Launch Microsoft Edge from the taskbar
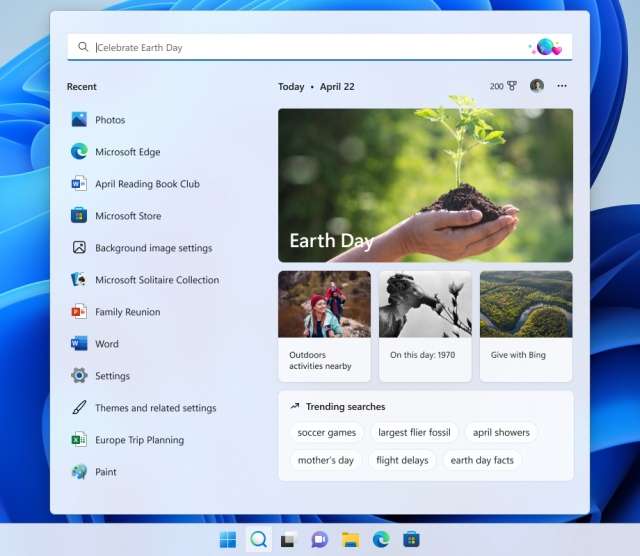This screenshot has height=556, width=640. (381, 540)
